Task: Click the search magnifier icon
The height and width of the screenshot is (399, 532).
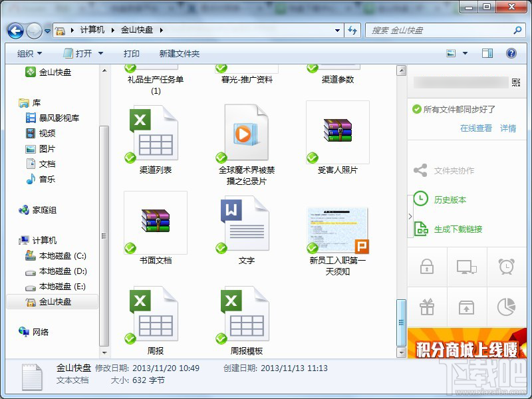Action: pos(517,30)
